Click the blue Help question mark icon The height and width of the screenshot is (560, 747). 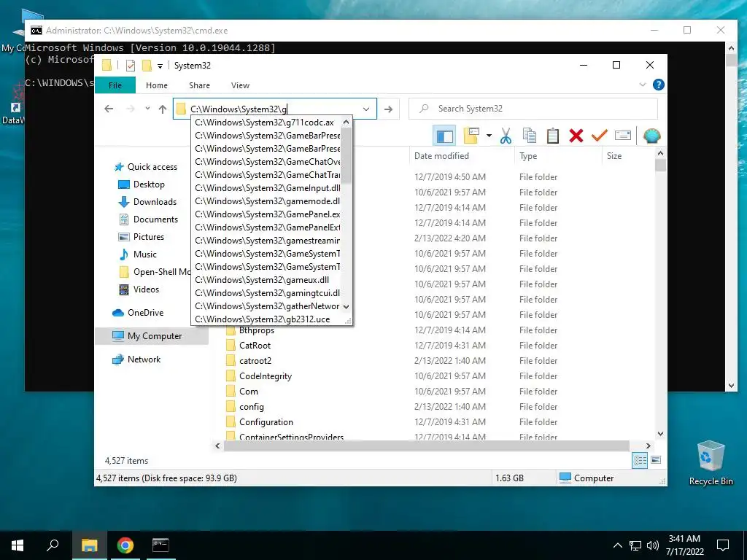click(x=659, y=85)
